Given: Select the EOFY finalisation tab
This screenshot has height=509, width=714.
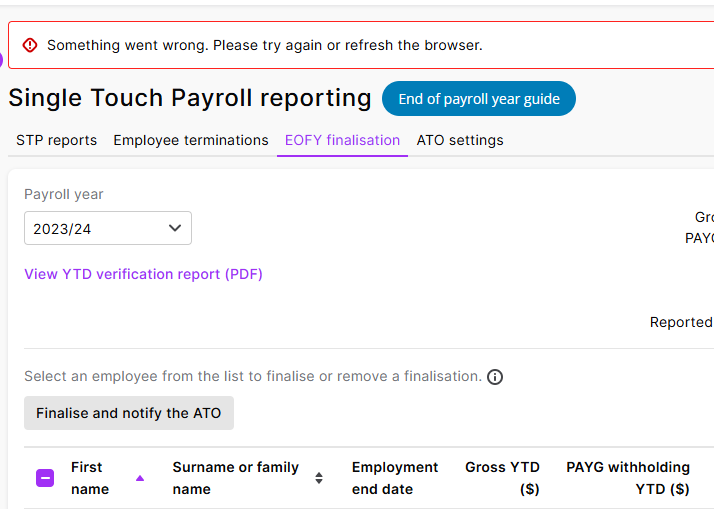Looking at the screenshot, I should [342, 140].
